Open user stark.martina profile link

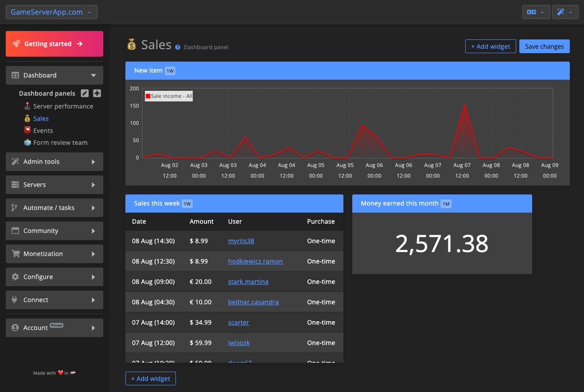pyautogui.click(x=248, y=282)
